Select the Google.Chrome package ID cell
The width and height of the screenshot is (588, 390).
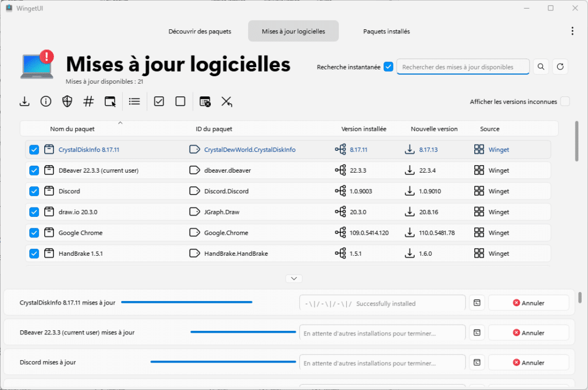(x=226, y=233)
